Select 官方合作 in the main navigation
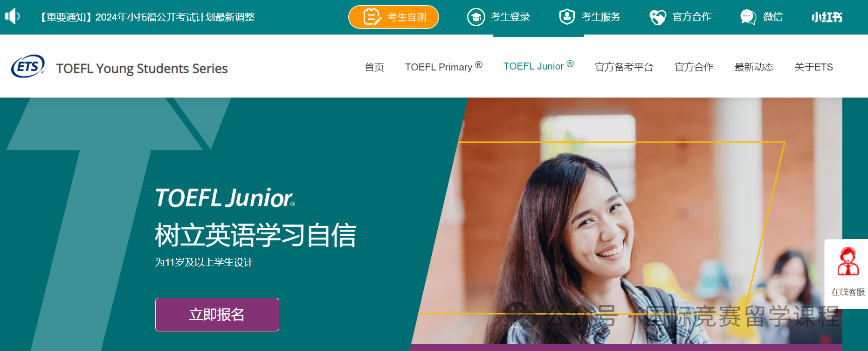Image resolution: width=868 pixels, height=351 pixels. [x=694, y=67]
